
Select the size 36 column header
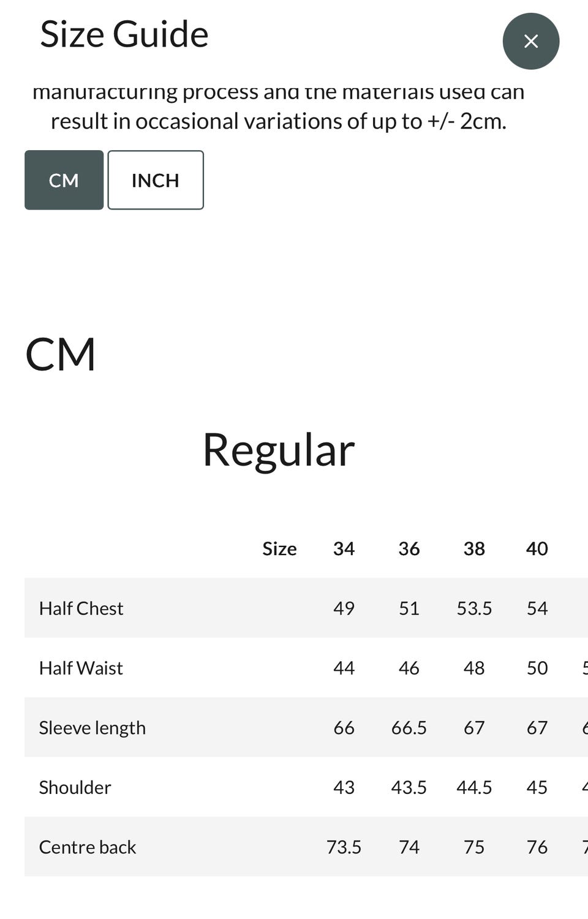point(409,548)
